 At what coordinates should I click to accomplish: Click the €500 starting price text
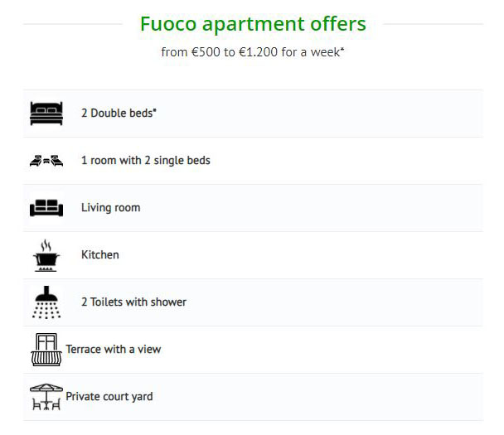click(206, 52)
